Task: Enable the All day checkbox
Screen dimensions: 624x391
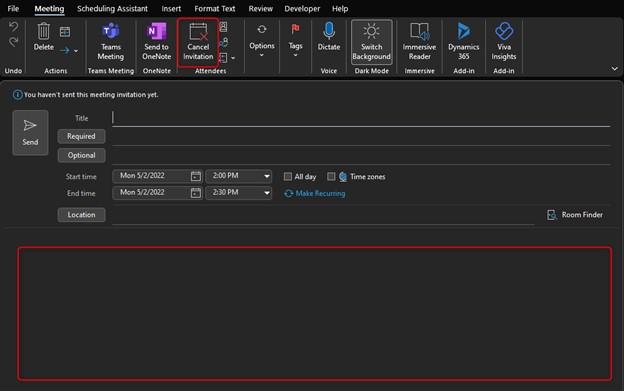Action: (x=288, y=176)
